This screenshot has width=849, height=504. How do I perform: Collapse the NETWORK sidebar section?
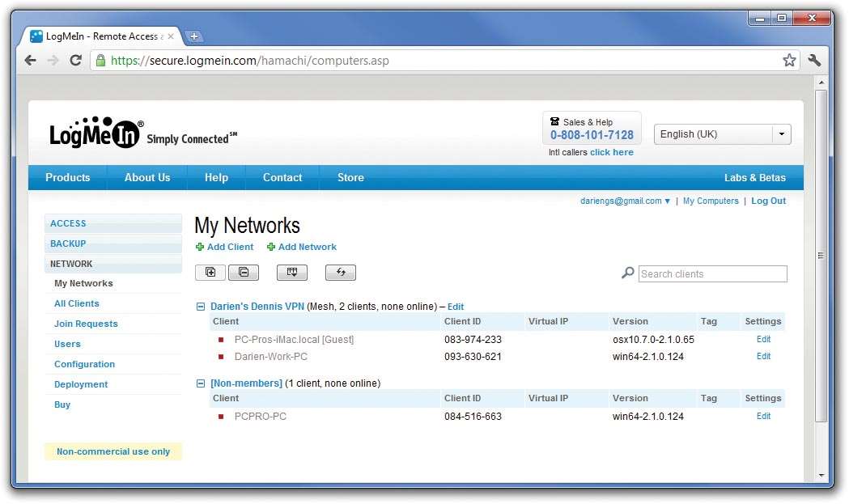(x=113, y=264)
